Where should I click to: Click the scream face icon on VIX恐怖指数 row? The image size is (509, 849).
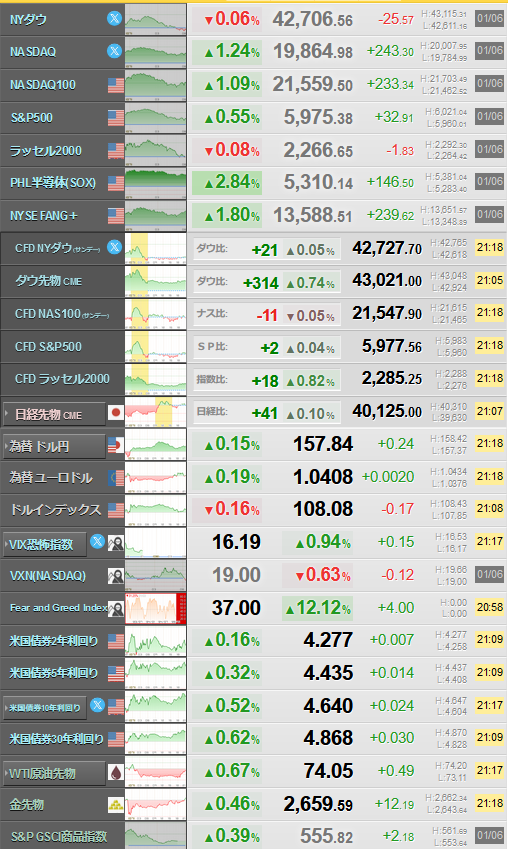pyautogui.click(x=115, y=543)
